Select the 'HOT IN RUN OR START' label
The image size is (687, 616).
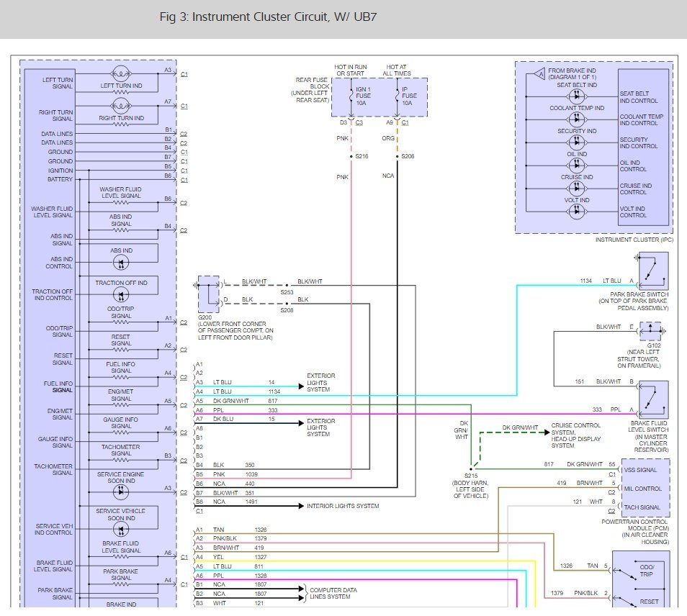[351, 71]
